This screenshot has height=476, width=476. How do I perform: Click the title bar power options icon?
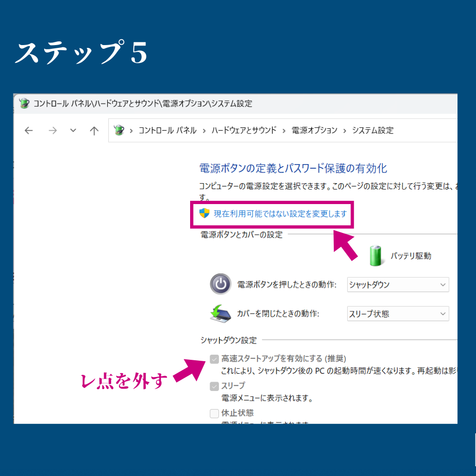(x=24, y=103)
